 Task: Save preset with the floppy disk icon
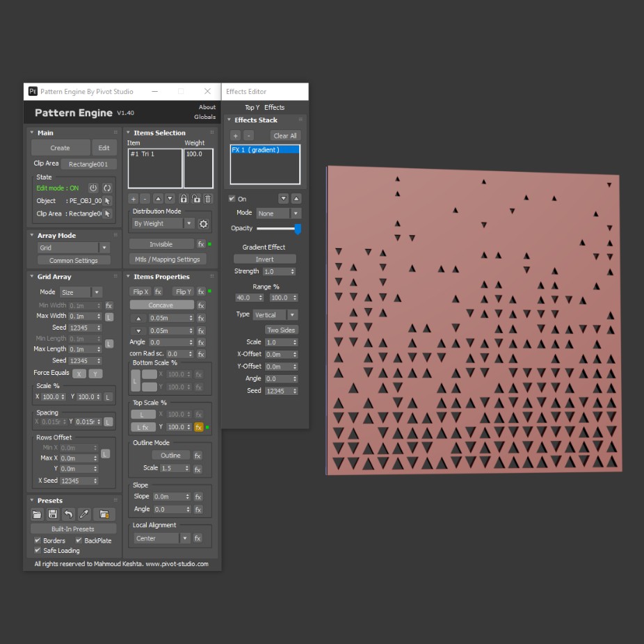point(53,514)
